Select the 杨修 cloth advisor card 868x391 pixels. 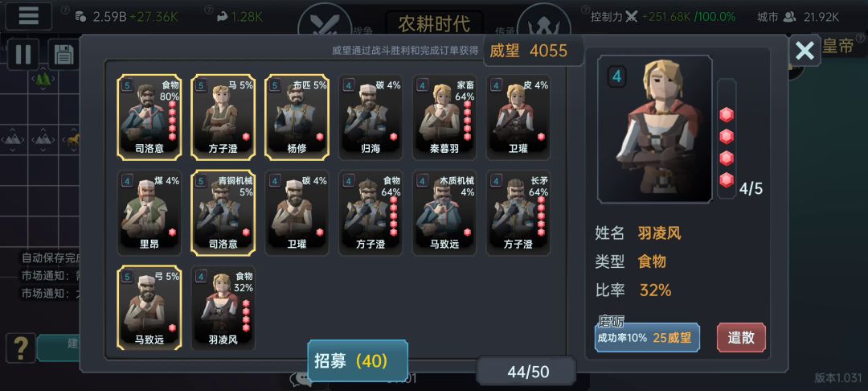(297, 117)
